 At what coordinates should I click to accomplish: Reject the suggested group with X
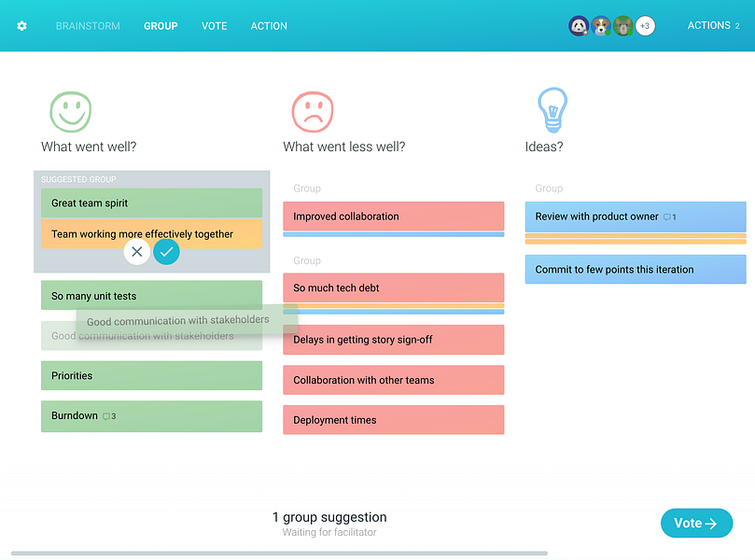(x=137, y=251)
